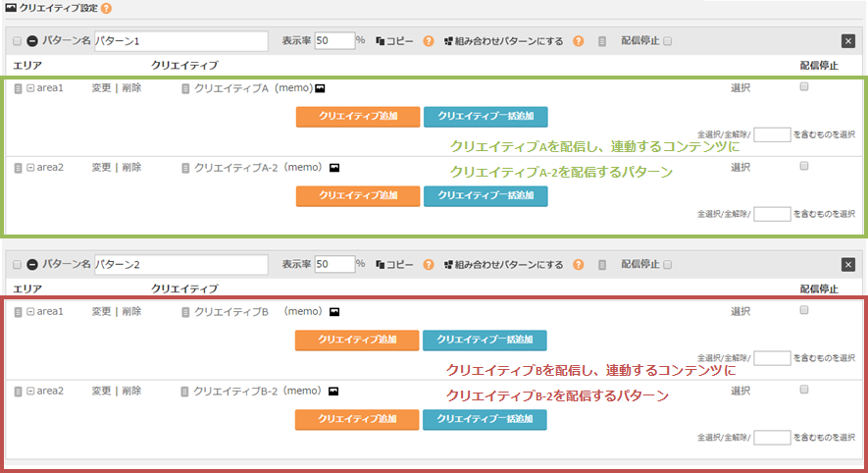This screenshot has height=473, width=868.
Task: Open the image preview icon for クリエイティブA-2
Action: pos(334,167)
